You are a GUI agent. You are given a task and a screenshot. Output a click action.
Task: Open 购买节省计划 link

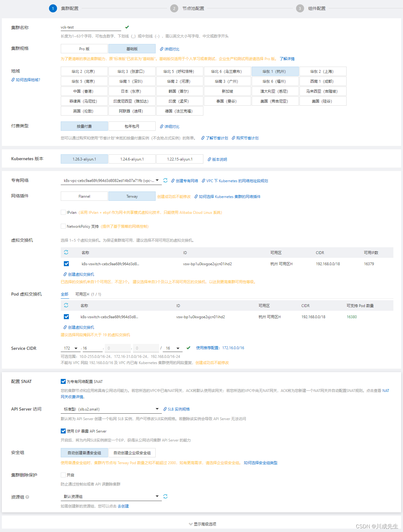245,138
